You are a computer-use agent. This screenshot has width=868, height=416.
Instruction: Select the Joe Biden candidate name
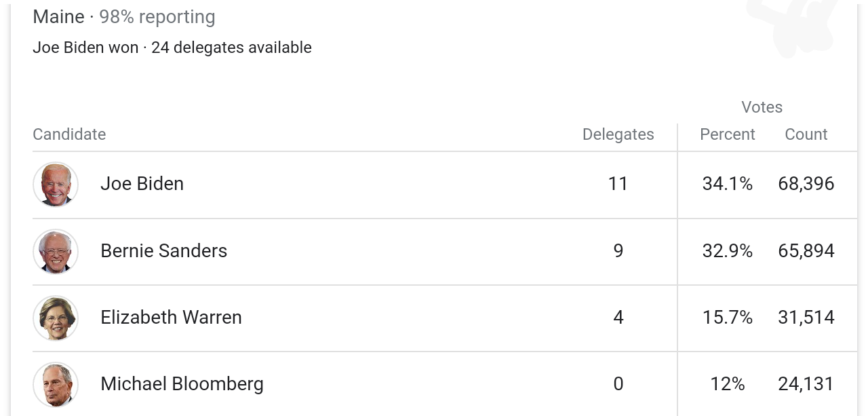142,184
